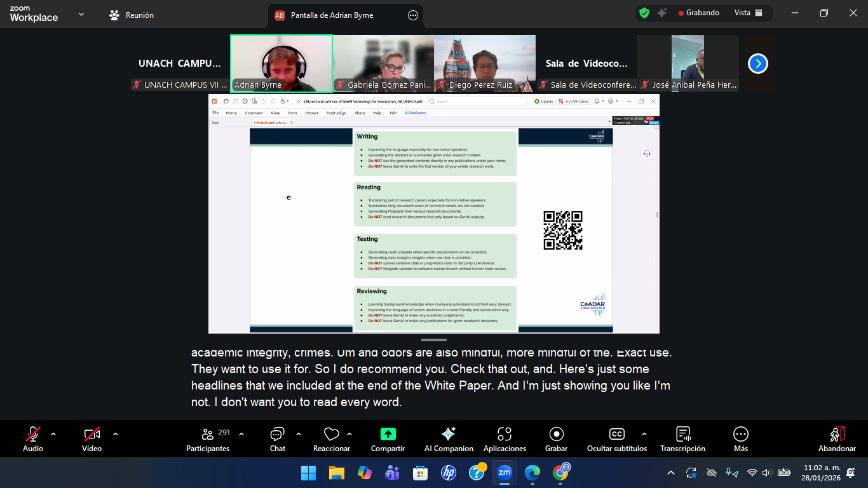
Task: Open the Más options menu
Action: (740, 439)
